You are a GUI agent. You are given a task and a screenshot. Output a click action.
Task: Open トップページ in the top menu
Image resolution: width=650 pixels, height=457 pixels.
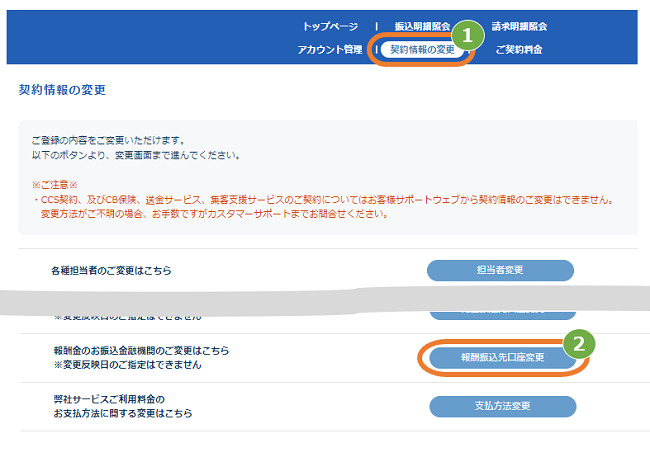coord(330,27)
